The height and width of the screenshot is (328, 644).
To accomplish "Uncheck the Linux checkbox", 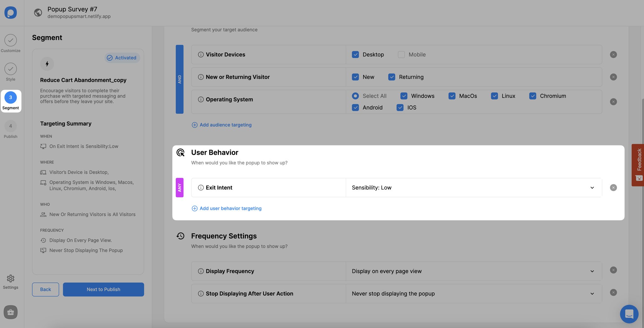I will (x=494, y=96).
